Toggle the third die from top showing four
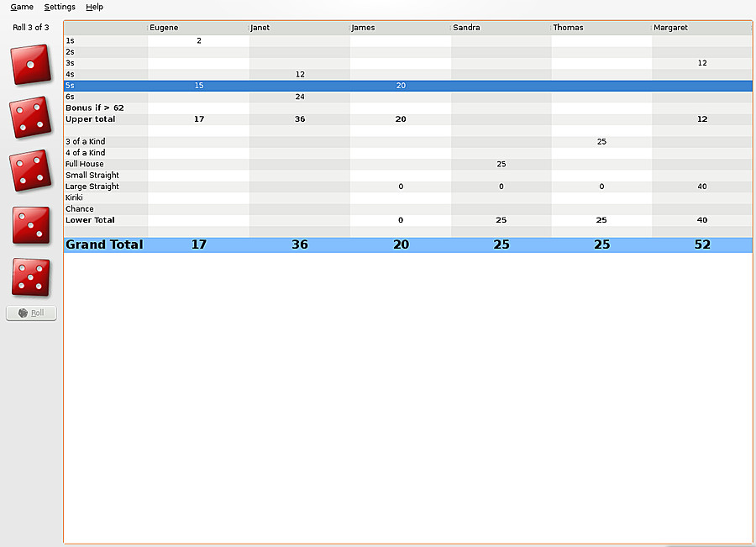This screenshot has height=547, width=756. coord(31,171)
